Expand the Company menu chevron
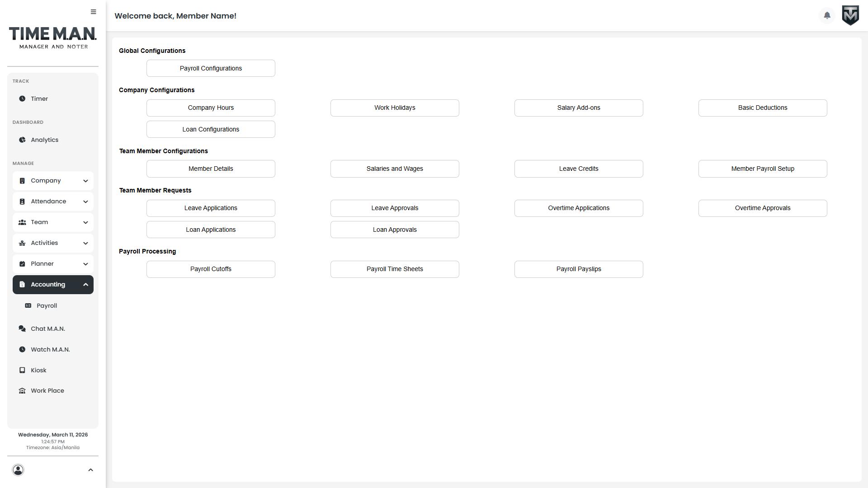This screenshot has width=868, height=488. tap(85, 181)
